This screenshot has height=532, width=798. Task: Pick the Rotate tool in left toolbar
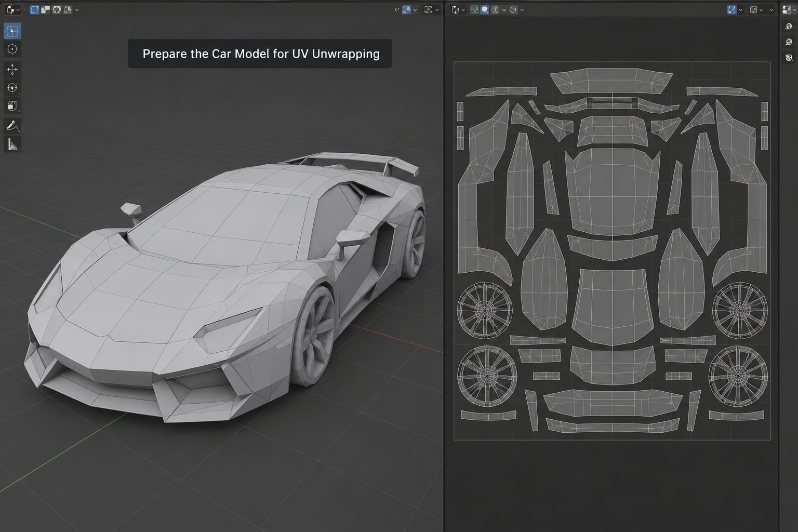(x=12, y=88)
